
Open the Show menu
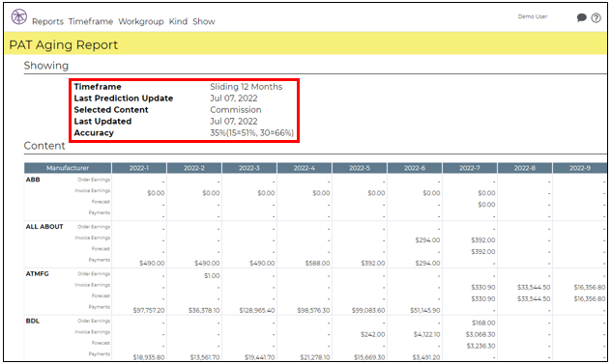click(x=204, y=21)
